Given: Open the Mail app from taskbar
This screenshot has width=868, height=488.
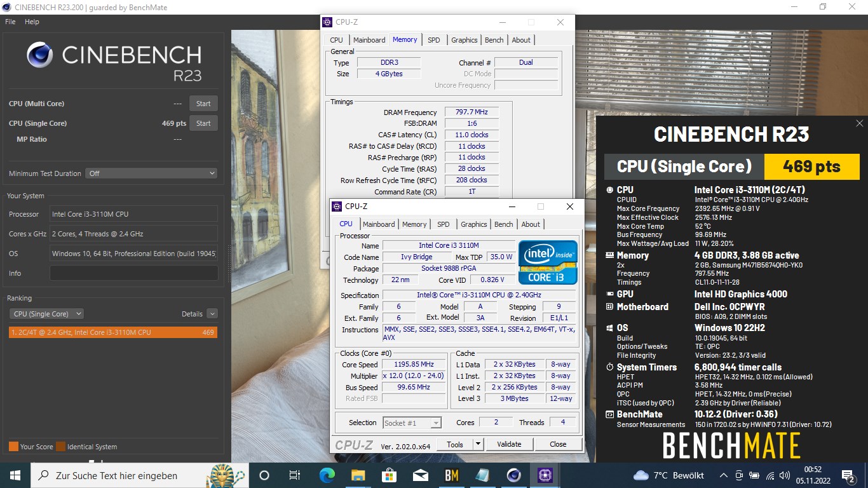Looking at the screenshot, I should tap(420, 475).
